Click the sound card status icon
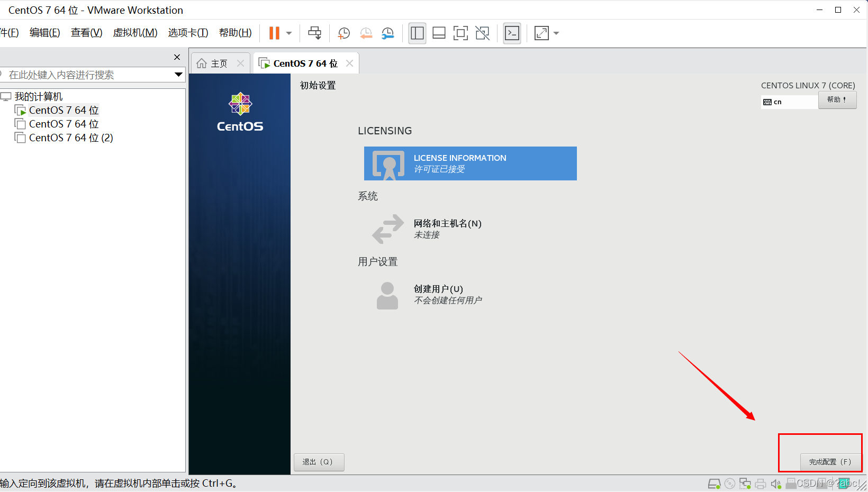This screenshot has height=492, width=868. point(776,484)
